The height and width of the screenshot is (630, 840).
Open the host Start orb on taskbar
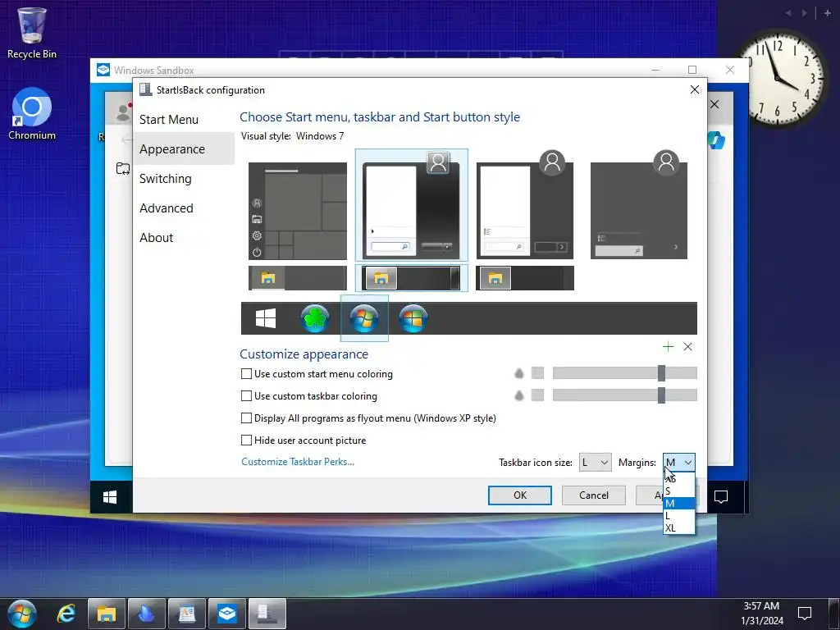tap(22, 614)
